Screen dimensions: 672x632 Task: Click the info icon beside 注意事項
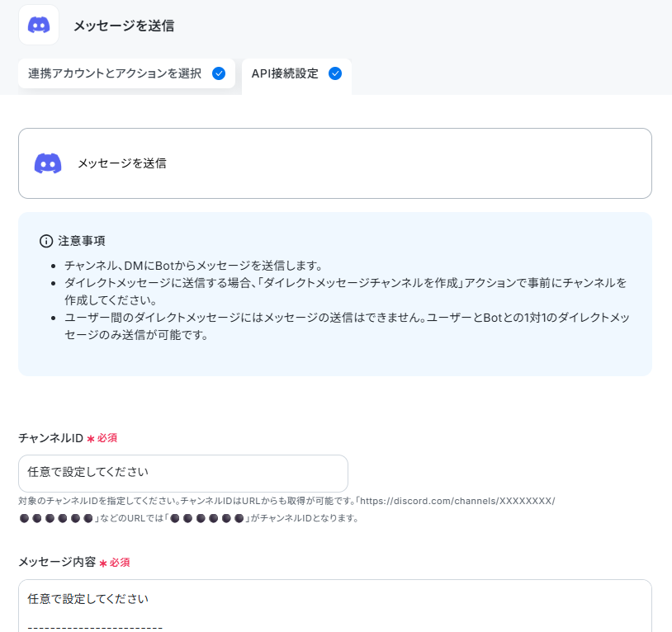(46, 241)
